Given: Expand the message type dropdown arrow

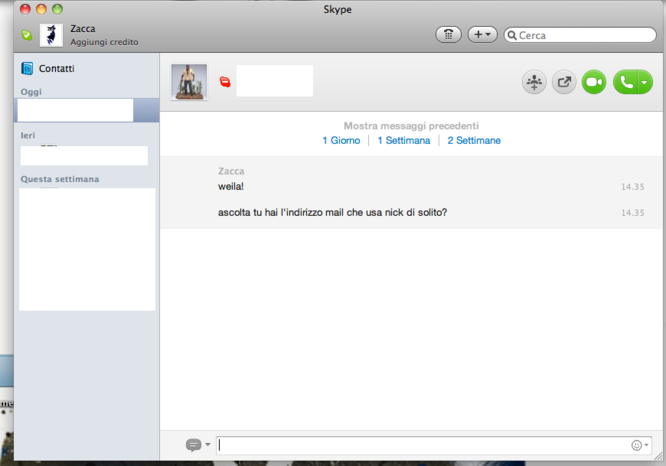Looking at the screenshot, I should click(x=208, y=445).
